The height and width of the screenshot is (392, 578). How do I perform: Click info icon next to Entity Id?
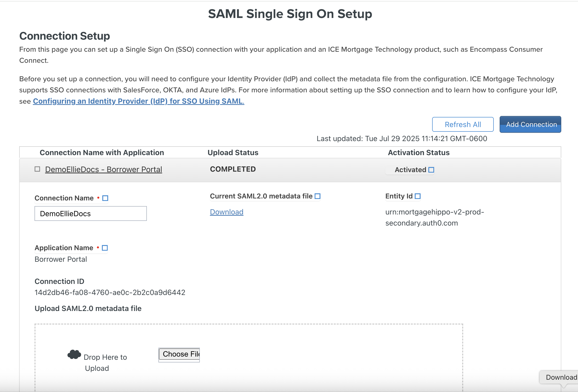tap(418, 196)
